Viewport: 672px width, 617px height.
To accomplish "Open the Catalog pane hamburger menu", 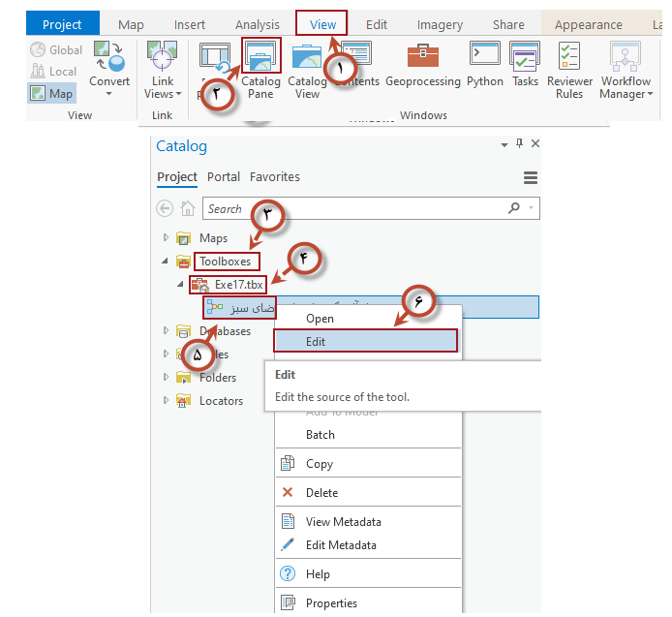I will [x=531, y=177].
